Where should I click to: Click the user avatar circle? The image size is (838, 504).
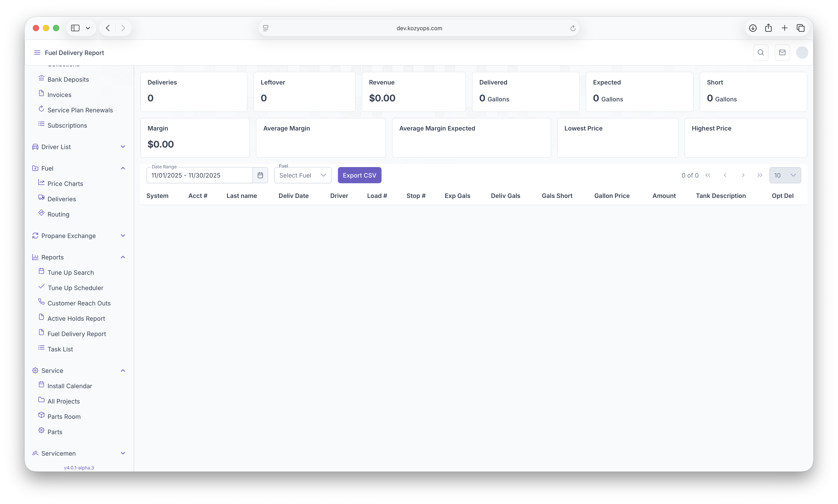pos(802,53)
